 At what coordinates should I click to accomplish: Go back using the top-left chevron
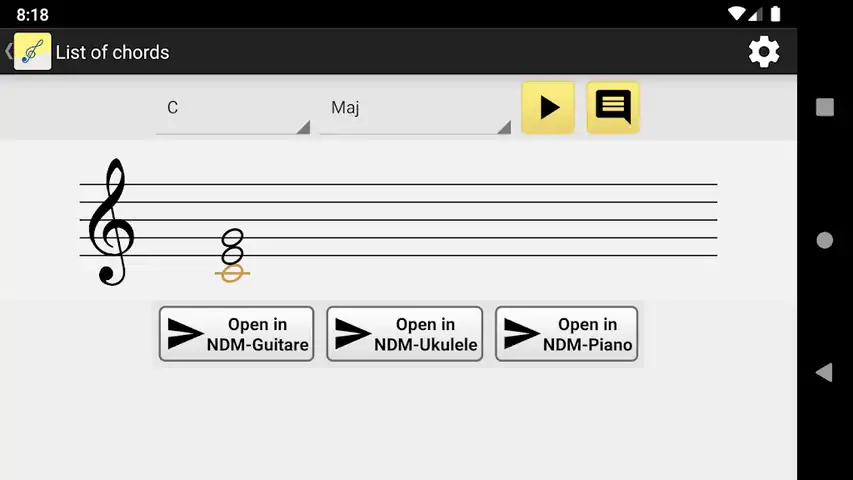pyautogui.click(x=8, y=52)
